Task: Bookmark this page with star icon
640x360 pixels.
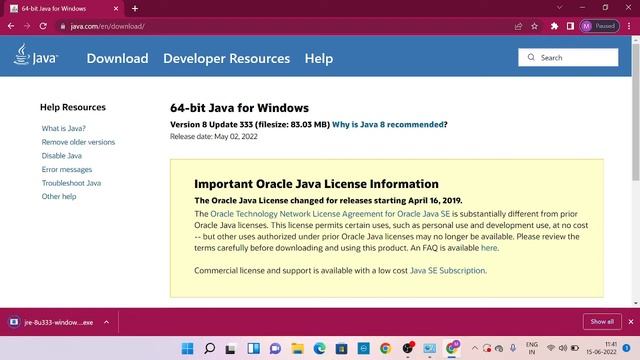Action: [534, 26]
